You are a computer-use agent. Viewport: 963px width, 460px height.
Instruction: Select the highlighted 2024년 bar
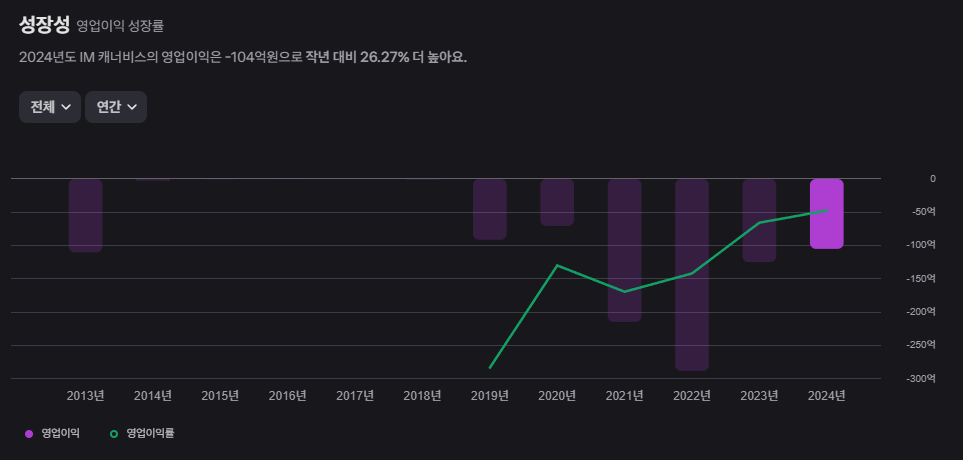coord(827,214)
